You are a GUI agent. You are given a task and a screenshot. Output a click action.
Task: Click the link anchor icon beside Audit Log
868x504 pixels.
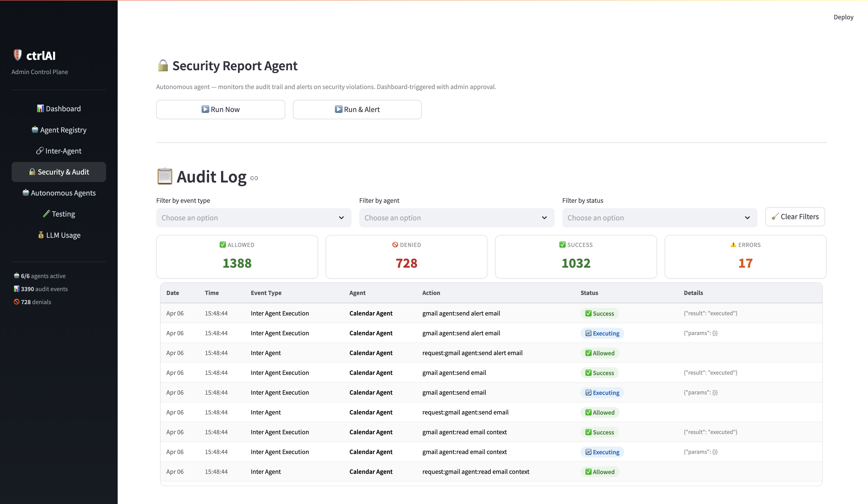coord(254,178)
